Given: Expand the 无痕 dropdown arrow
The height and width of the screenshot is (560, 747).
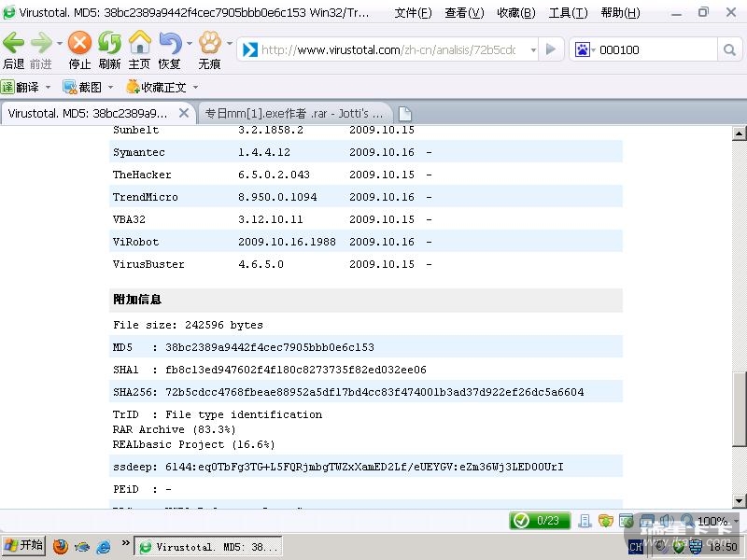Looking at the screenshot, I should (x=229, y=44).
